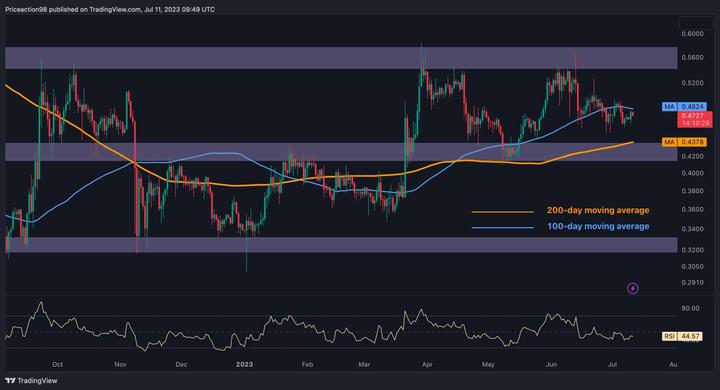Click the 0.4000 price axis label
The image size is (720, 390).
point(692,173)
